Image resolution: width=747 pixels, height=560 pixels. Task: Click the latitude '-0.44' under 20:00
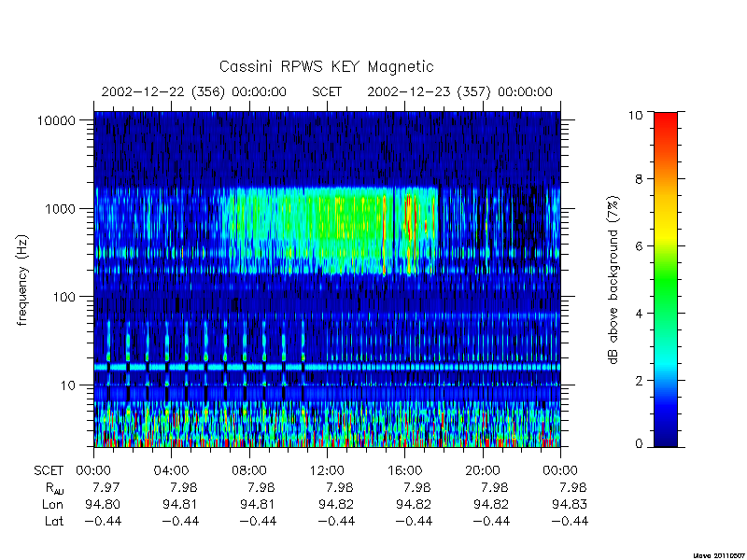coord(491,522)
